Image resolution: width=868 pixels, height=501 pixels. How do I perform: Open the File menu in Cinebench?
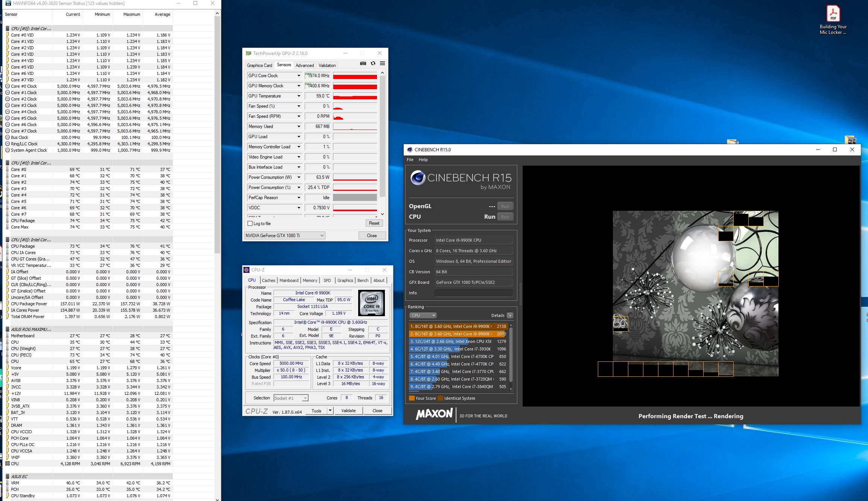(410, 160)
